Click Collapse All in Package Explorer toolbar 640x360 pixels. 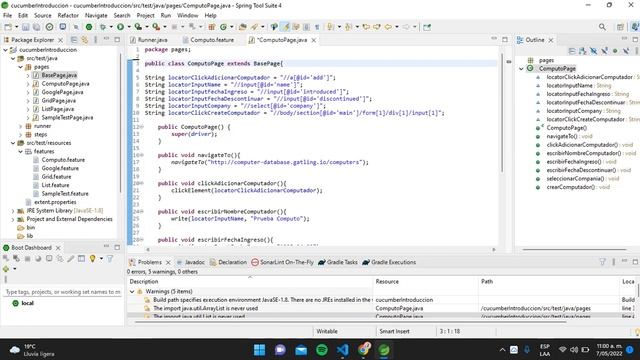tap(74, 40)
